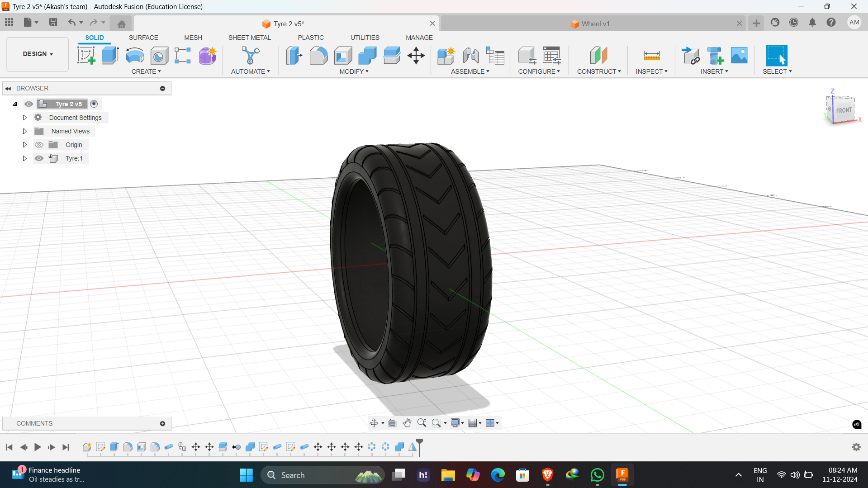Select the Offset Face tool
The height and width of the screenshot is (488, 868).
(392, 56)
